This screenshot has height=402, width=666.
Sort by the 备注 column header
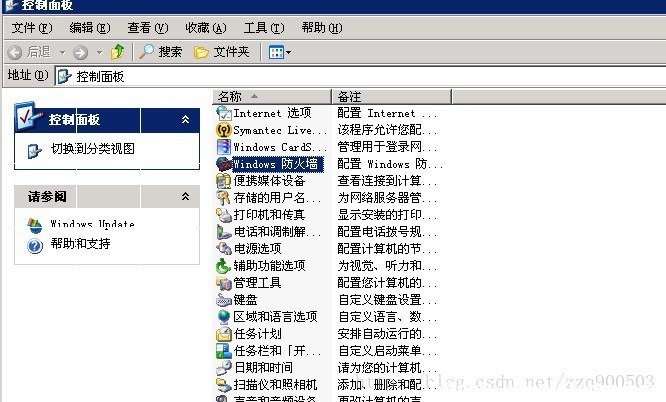point(392,97)
